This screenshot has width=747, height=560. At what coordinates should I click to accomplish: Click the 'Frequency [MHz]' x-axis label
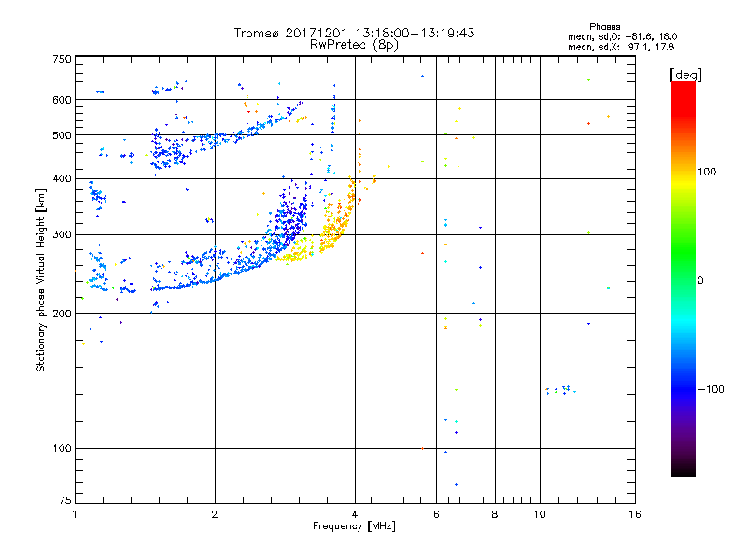[x=354, y=526]
